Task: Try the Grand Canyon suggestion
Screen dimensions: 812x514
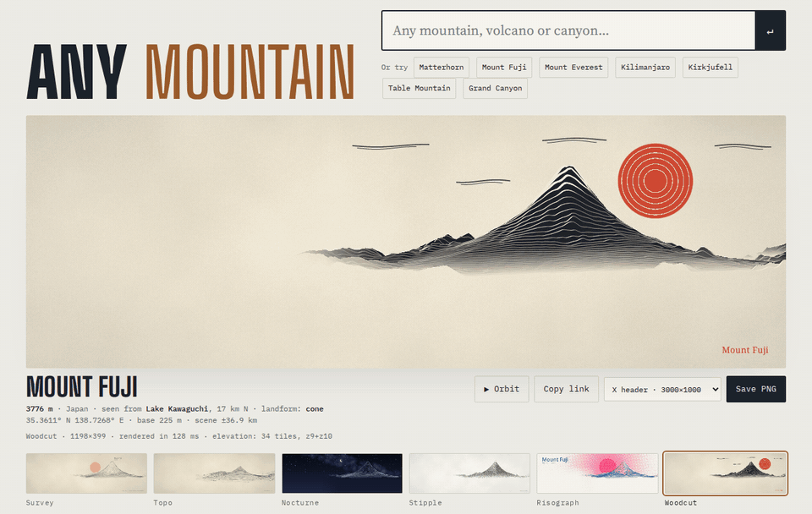Action: (x=495, y=89)
